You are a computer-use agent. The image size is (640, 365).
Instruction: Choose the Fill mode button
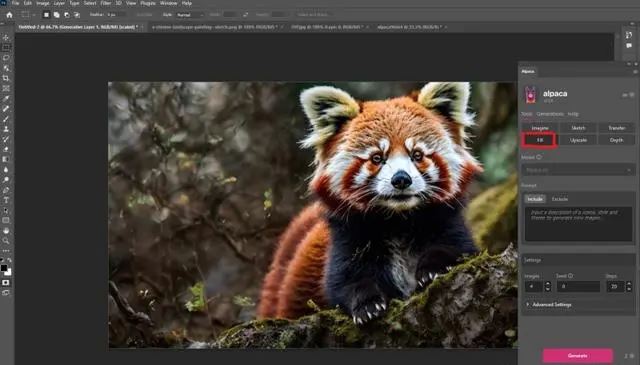[540, 140]
